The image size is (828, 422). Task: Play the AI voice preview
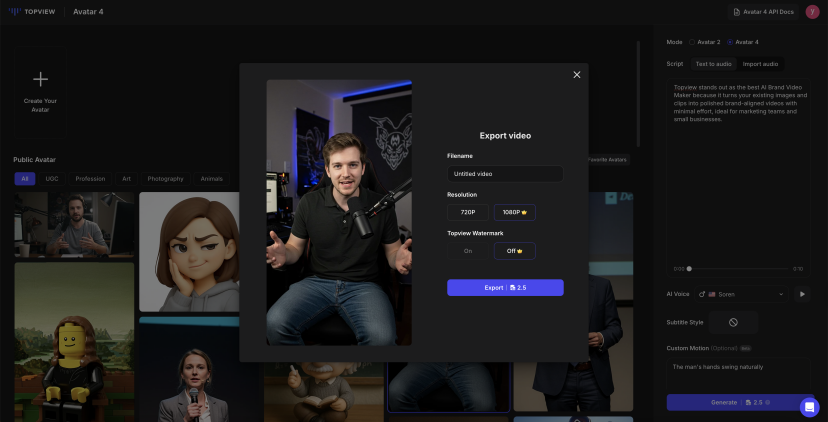point(802,294)
